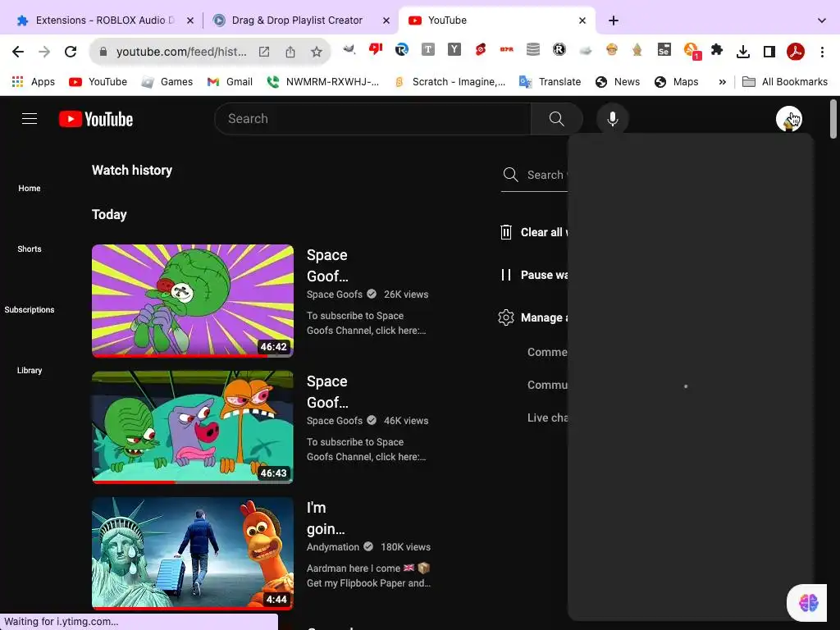This screenshot has width=840, height=630.
Task: Open the Gmail bookmark
Action: click(230, 82)
